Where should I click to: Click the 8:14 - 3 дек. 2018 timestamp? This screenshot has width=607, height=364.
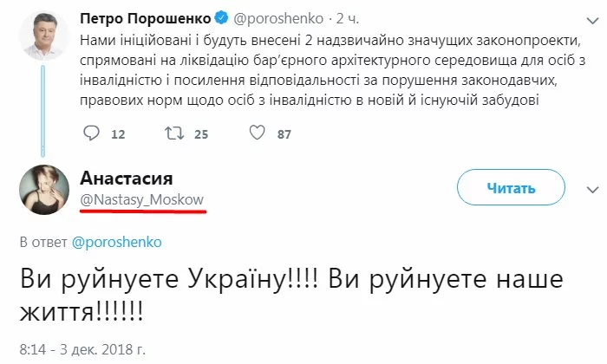[82, 349]
